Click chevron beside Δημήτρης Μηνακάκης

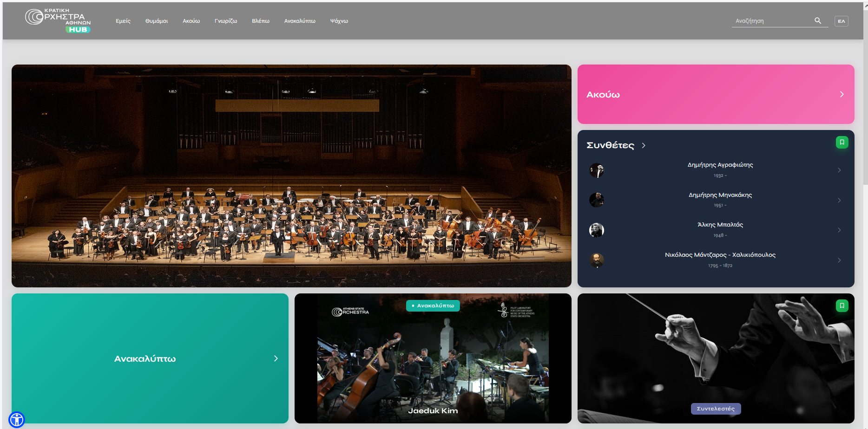click(839, 200)
